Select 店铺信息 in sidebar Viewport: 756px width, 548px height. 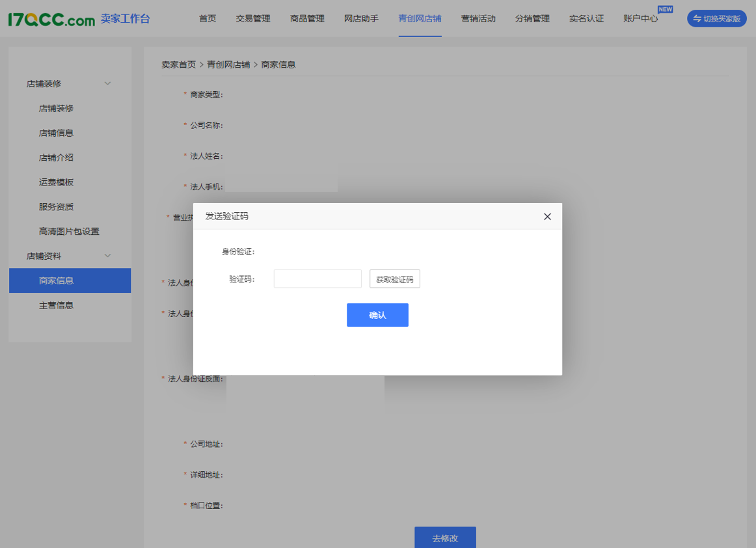click(x=56, y=133)
